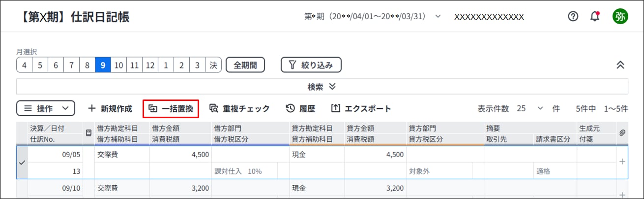The width and height of the screenshot is (644, 199).
Task: Open the 履歴 history
Action: [300, 108]
